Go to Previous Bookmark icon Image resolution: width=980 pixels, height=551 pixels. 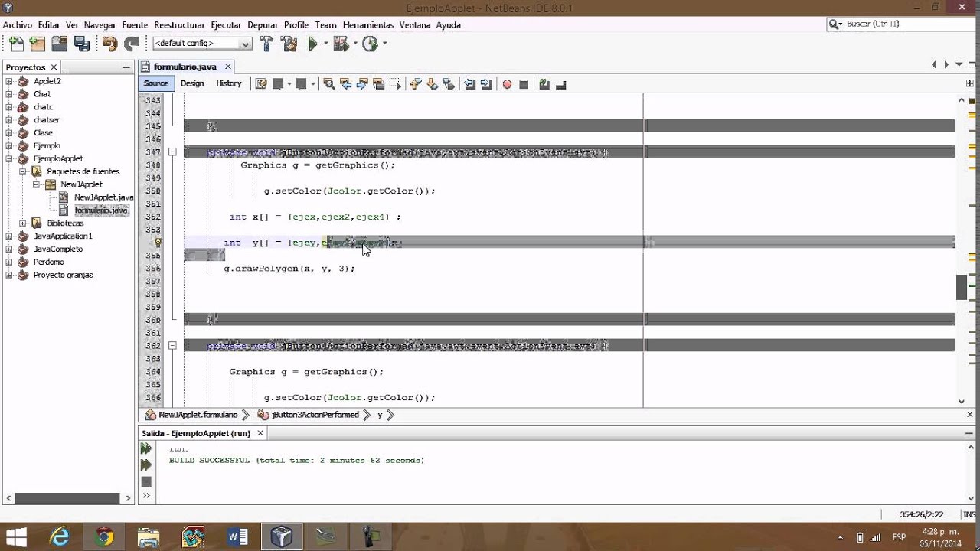point(416,83)
